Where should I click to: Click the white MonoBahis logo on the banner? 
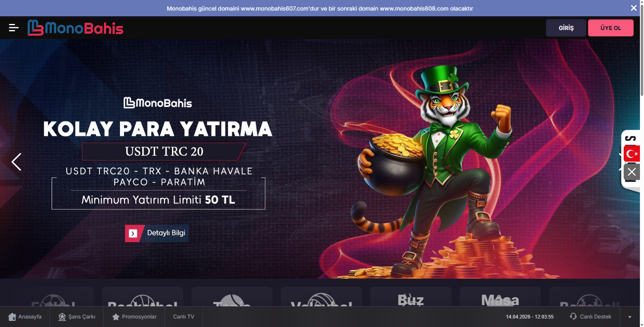tap(158, 103)
